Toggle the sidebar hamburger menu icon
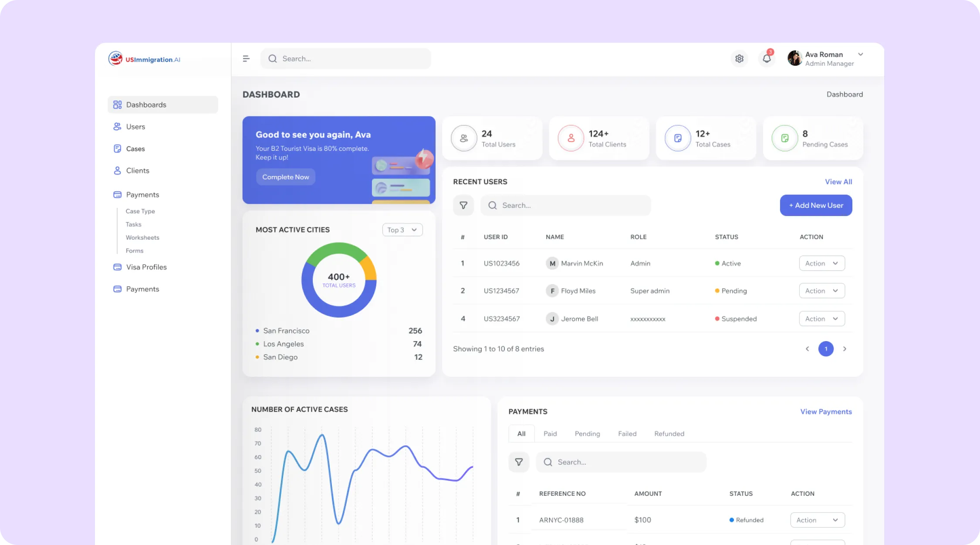The height and width of the screenshot is (545, 980). point(246,58)
